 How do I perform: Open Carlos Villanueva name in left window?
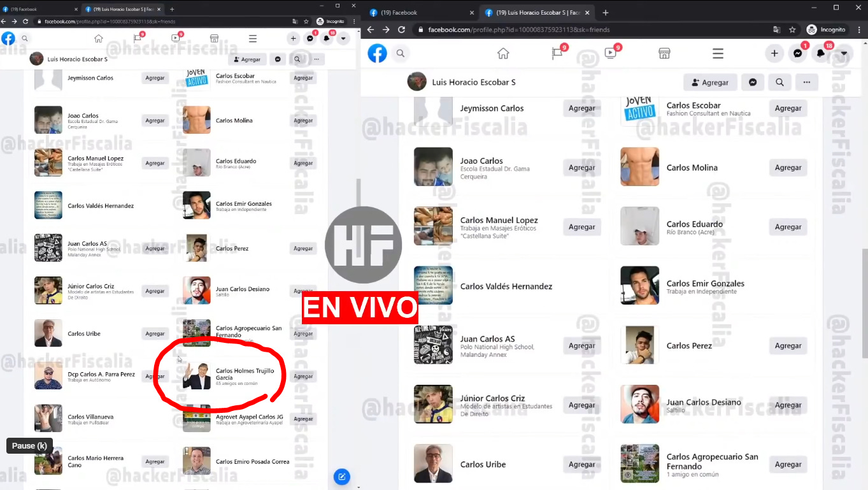pos(90,417)
